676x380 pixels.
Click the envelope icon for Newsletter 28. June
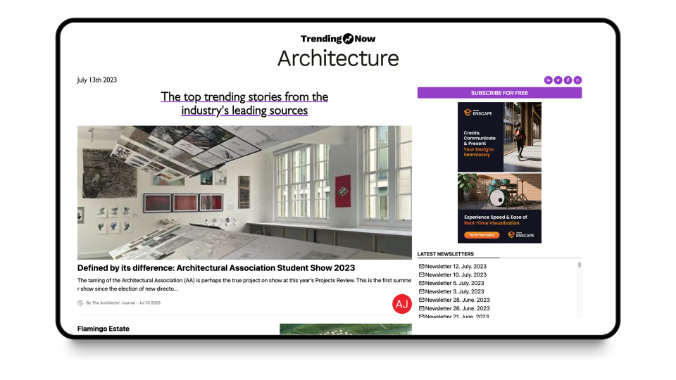422,300
